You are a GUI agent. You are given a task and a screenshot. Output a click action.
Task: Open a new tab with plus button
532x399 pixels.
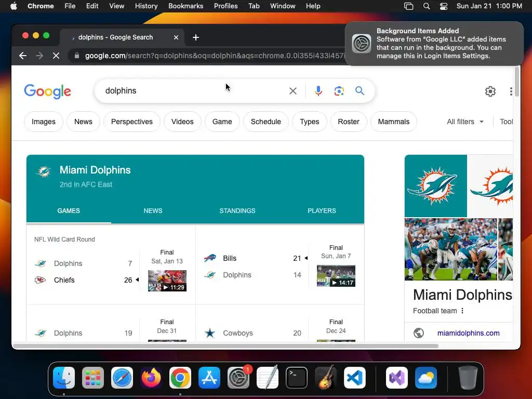pos(196,37)
